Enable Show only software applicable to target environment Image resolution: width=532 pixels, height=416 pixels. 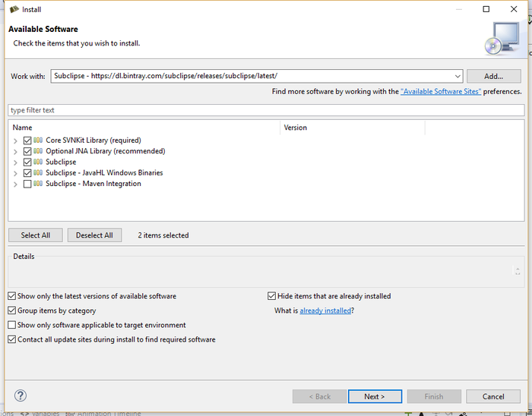[x=12, y=325]
